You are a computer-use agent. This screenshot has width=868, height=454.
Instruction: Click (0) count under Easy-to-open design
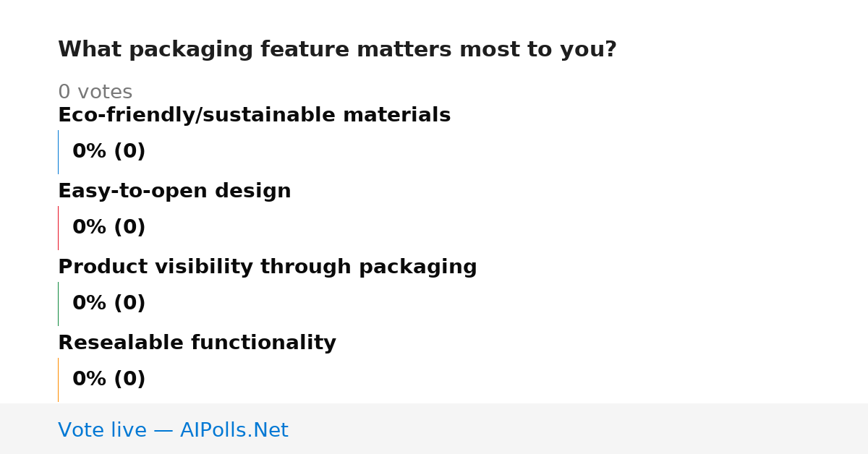(129, 228)
